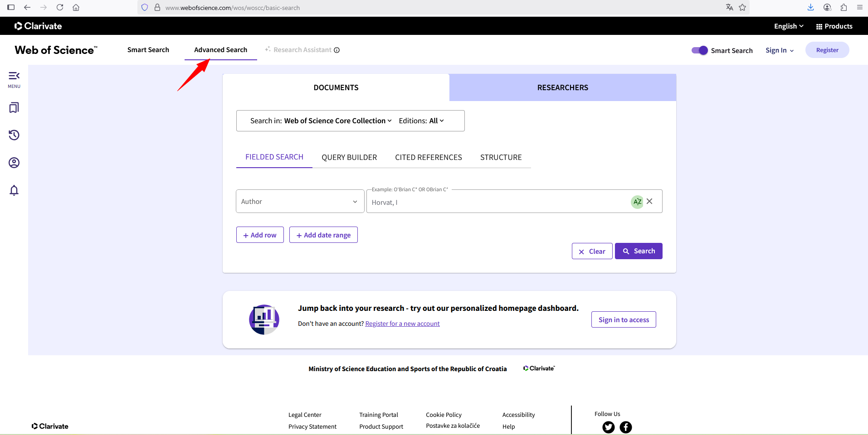The width and height of the screenshot is (868, 435).
Task: Select the QUERY BUILDER tab
Action: tap(349, 157)
